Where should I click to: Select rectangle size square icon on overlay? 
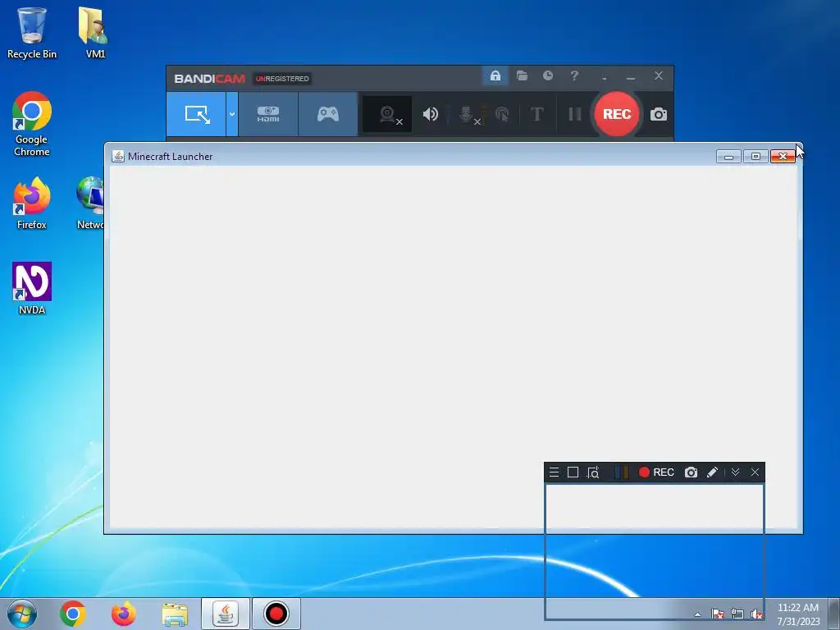click(573, 472)
